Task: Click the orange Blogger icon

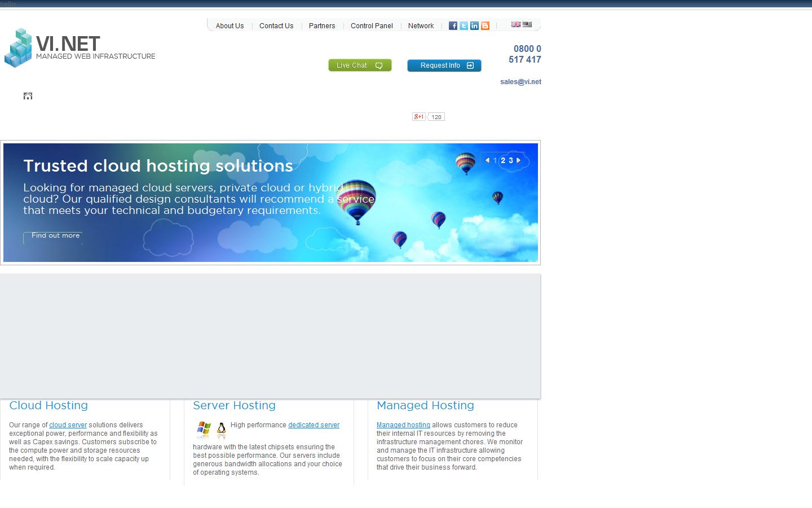Action: tap(485, 25)
